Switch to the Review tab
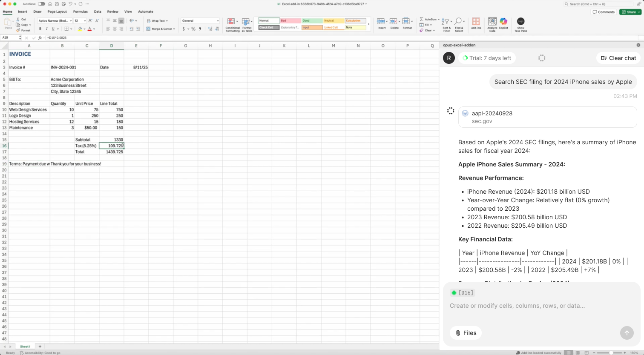Viewport: 644px width, 355px height. (113, 11)
